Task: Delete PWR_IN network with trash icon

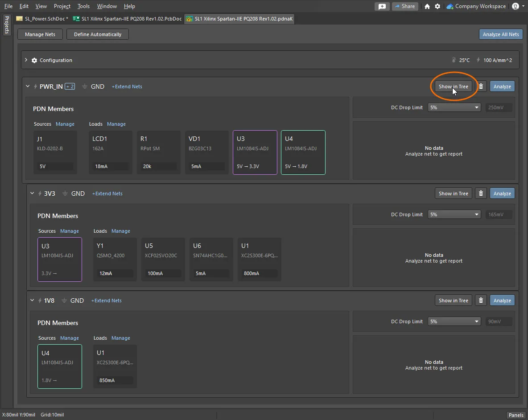Action: [481, 86]
